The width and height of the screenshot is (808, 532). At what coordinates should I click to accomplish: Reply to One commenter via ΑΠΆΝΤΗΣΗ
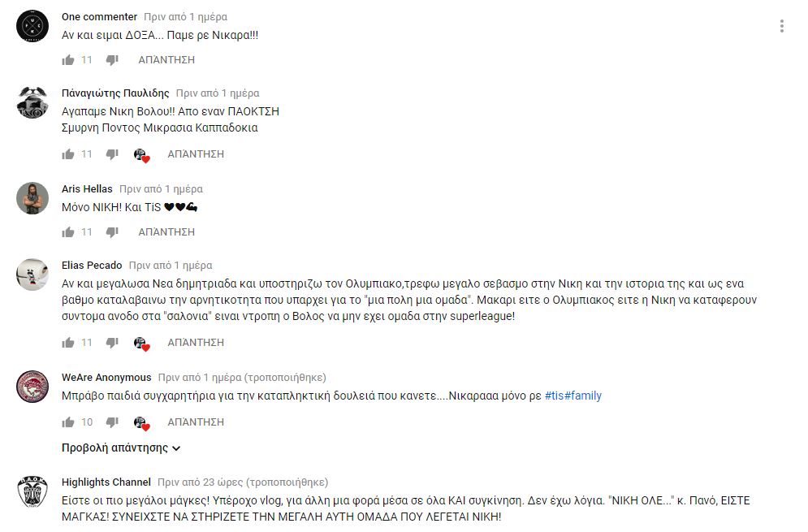click(x=166, y=60)
